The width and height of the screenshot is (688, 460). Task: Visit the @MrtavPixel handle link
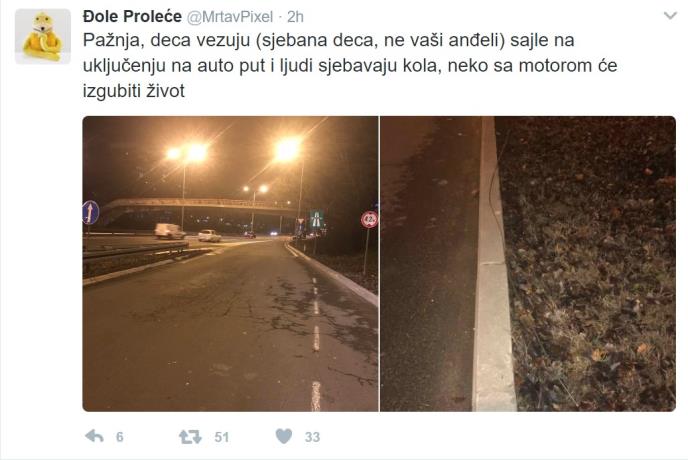coord(230,17)
